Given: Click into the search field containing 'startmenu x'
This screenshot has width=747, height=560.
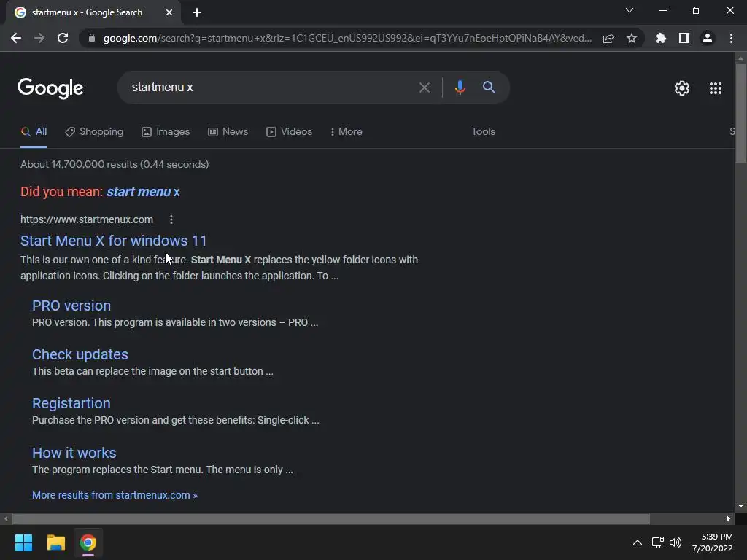Looking at the screenshot, I should coord(267,87).
